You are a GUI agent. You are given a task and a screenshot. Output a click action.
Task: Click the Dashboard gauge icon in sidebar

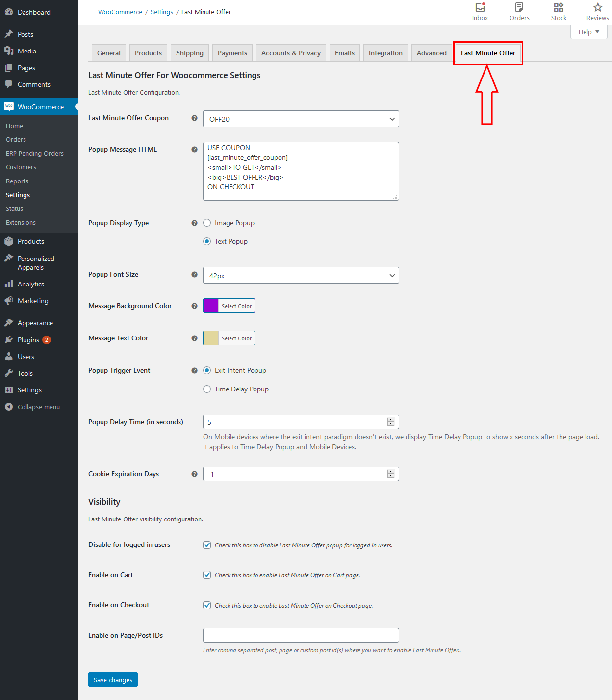pos(9,12)
